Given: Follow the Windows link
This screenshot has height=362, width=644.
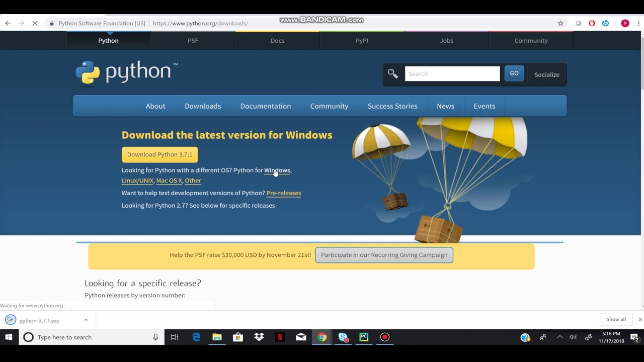Looking at the screenshot, I should [277, 170].
